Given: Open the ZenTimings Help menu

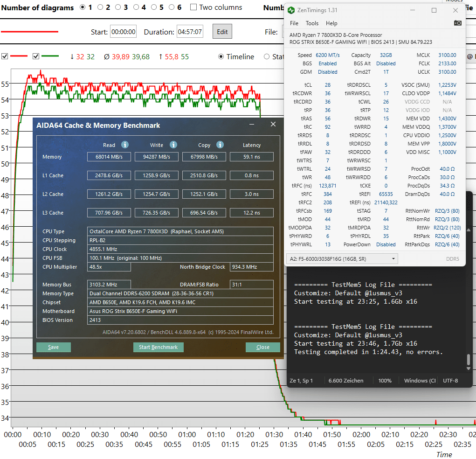Looking at the screenshot, I should click(331, 23).
